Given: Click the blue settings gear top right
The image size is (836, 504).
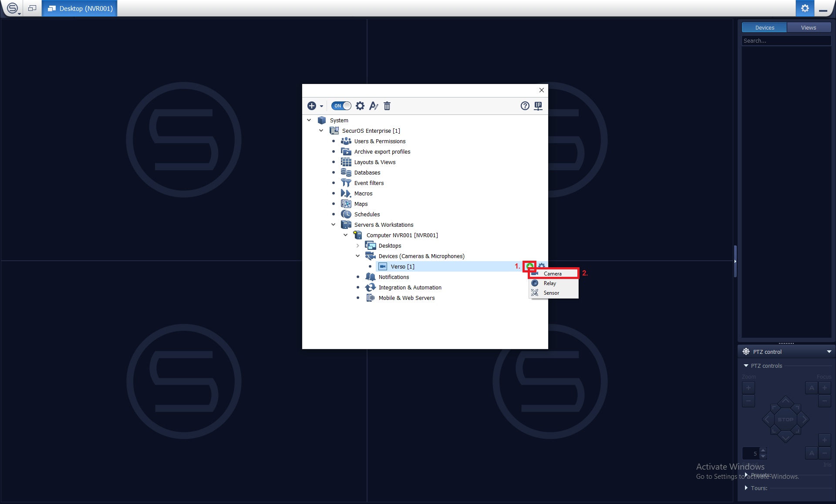Looking at the screenshot, I should (805, 8).
